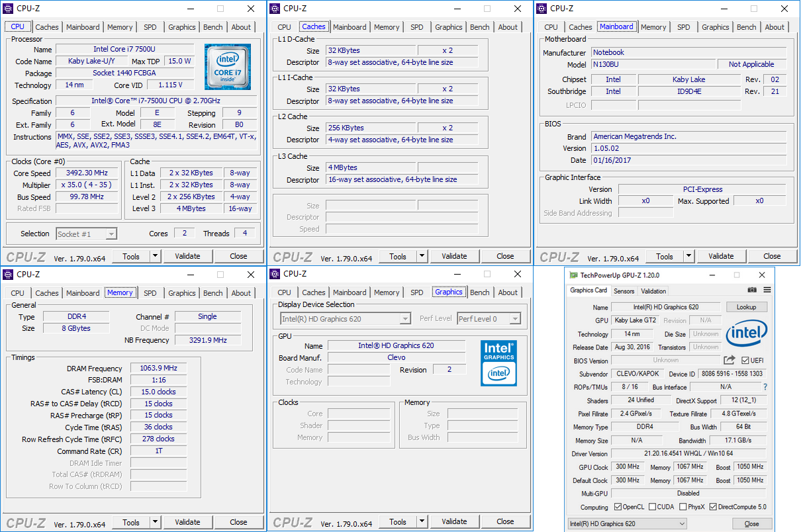This screenshot has width=801, height=532.
Task: Click title bar icon of CPU-Z window showing Mainboard
Action: [542, 9]
